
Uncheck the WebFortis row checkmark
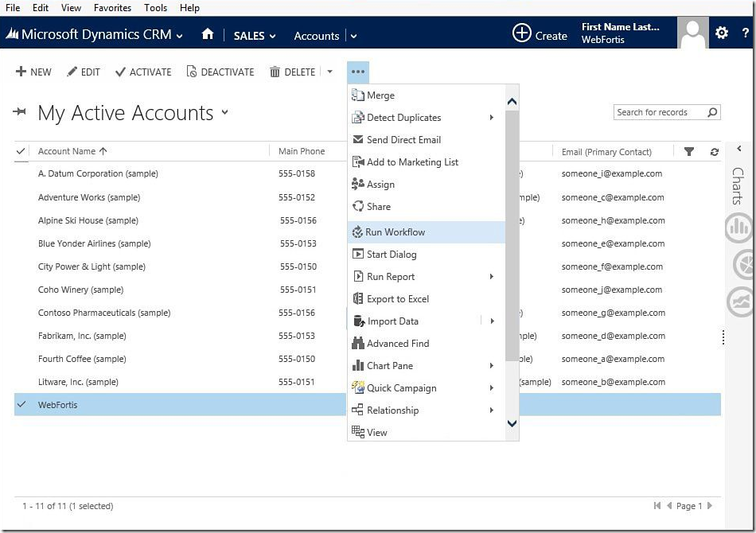(21, 404)
